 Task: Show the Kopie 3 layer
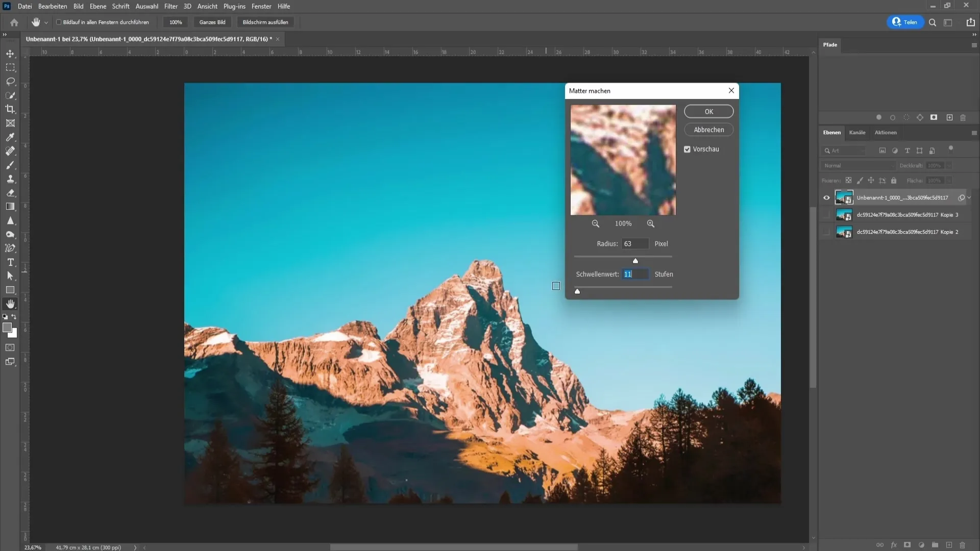826,215
